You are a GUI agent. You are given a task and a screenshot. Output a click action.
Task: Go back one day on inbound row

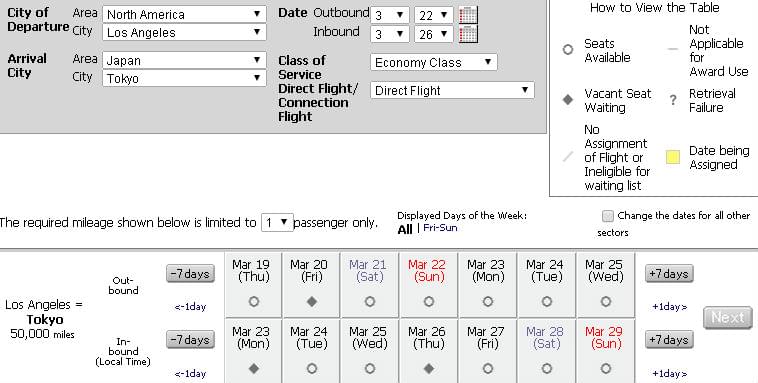(190, 373)
